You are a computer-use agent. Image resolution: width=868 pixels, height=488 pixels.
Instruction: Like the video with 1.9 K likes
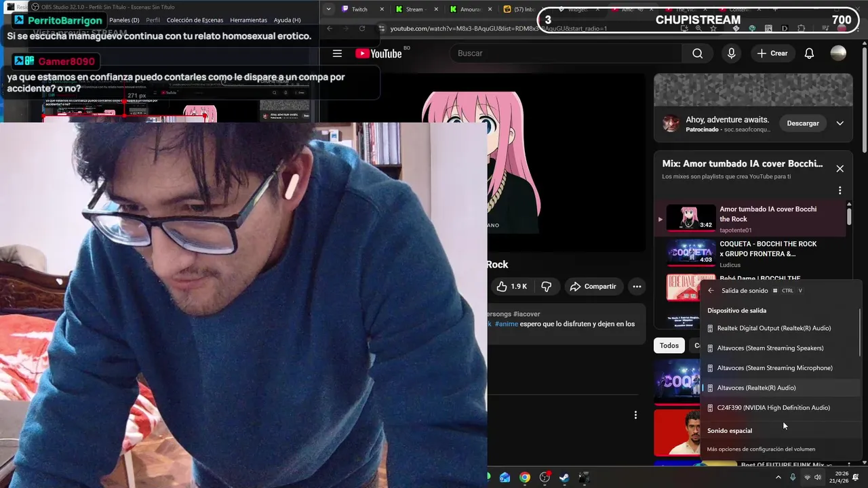(512, 287)
